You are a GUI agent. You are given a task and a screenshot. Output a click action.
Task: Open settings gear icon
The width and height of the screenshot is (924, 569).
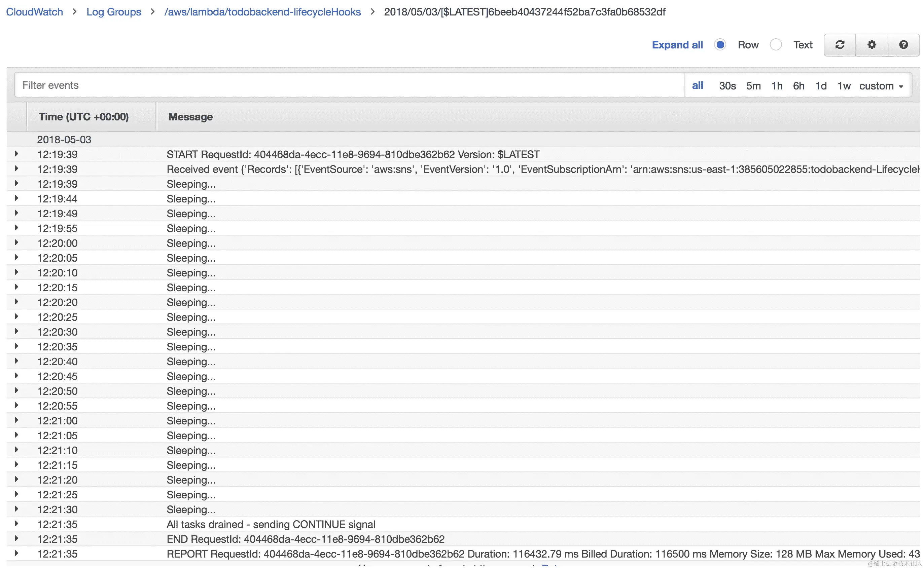pyautogui.click(x=872, y=45)
